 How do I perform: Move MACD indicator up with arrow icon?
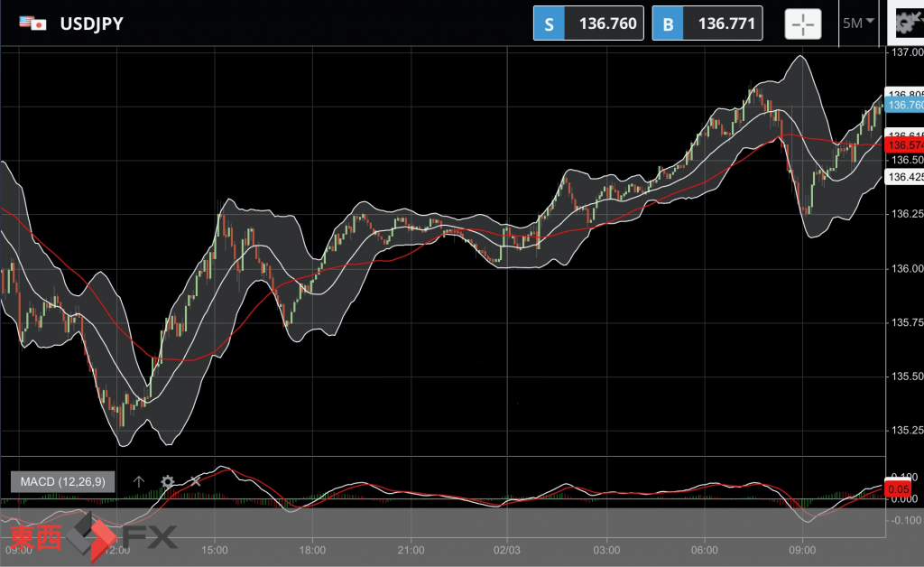(x=138, y=481)
